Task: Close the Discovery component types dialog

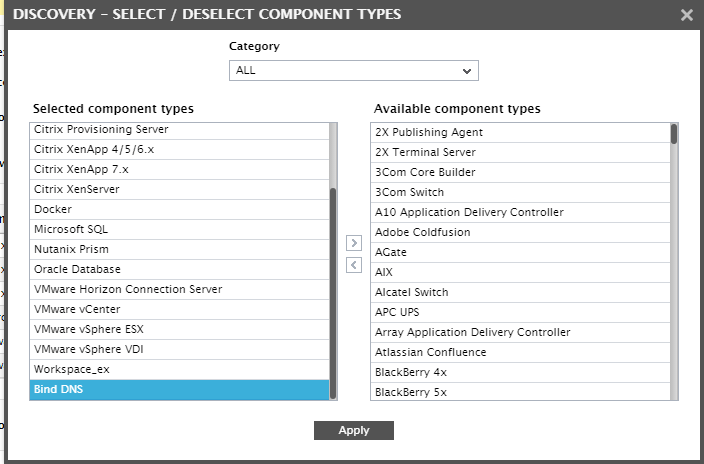Action: [x=686, y=15]
